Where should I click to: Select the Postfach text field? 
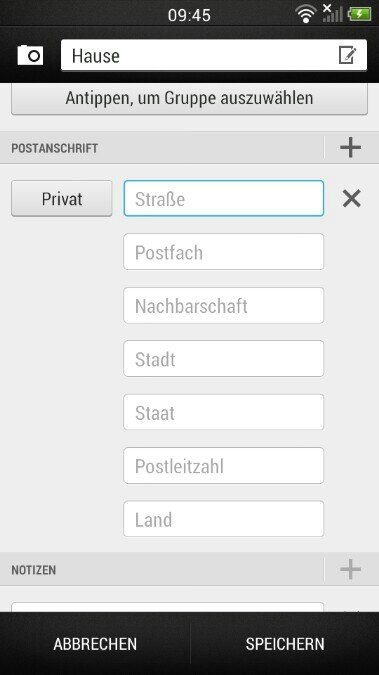click(224, 252)
